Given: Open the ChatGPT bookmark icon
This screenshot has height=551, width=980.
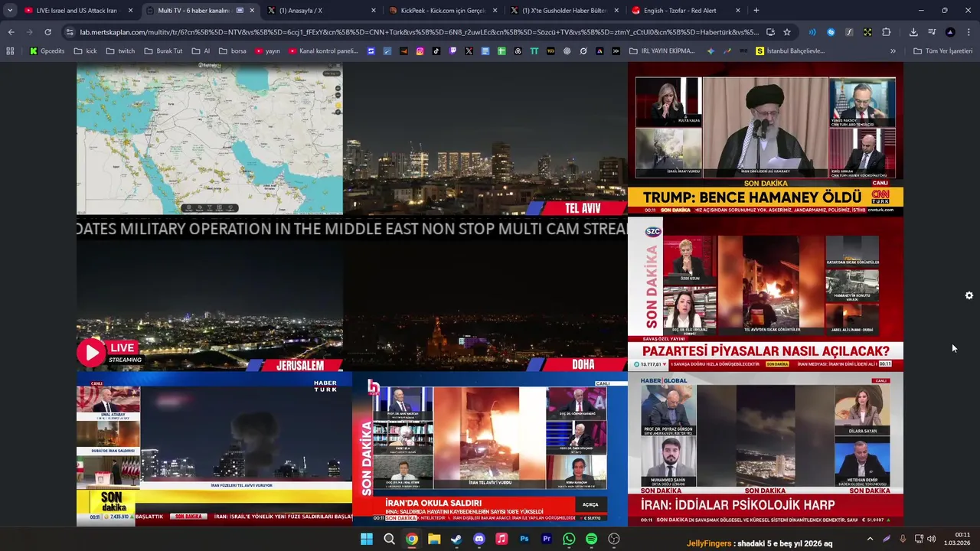Looking at the screenshot, I should pos(567,51).
